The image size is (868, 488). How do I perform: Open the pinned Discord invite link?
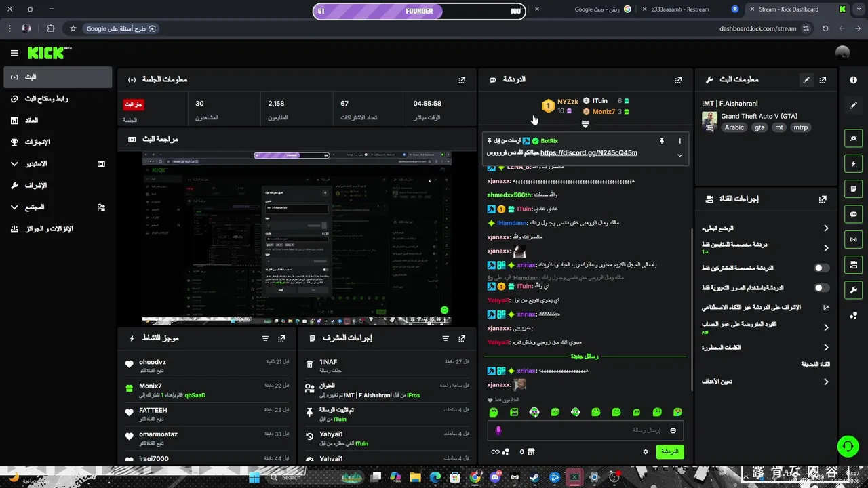[x=589, y=153]
